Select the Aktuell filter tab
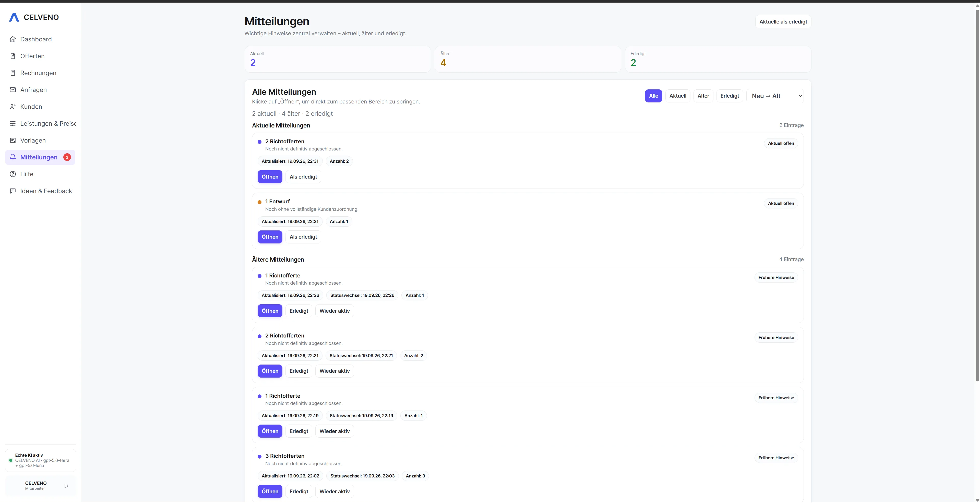 pyautogui.click(x=678, y=96)
